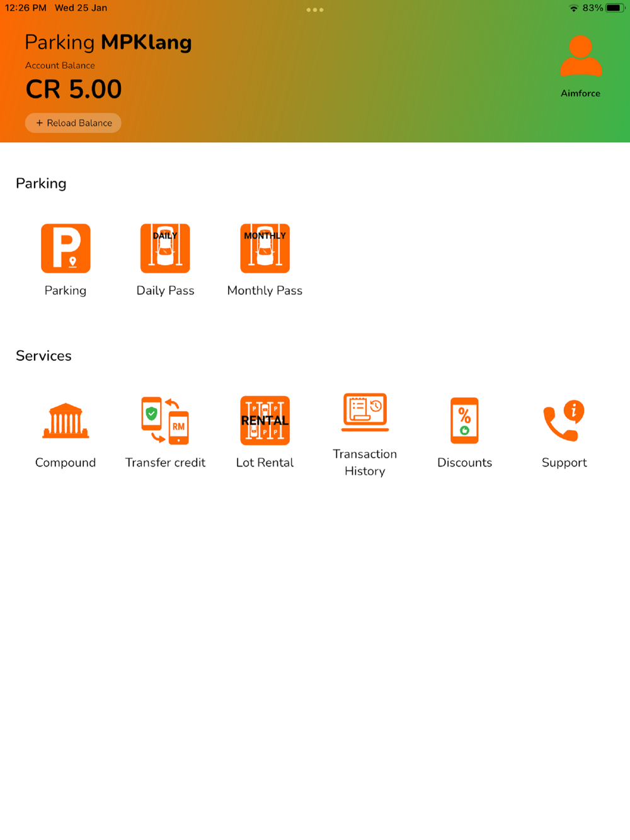Tap the Support phone icon
Screen dimensions: 630x840
(564, 420)
